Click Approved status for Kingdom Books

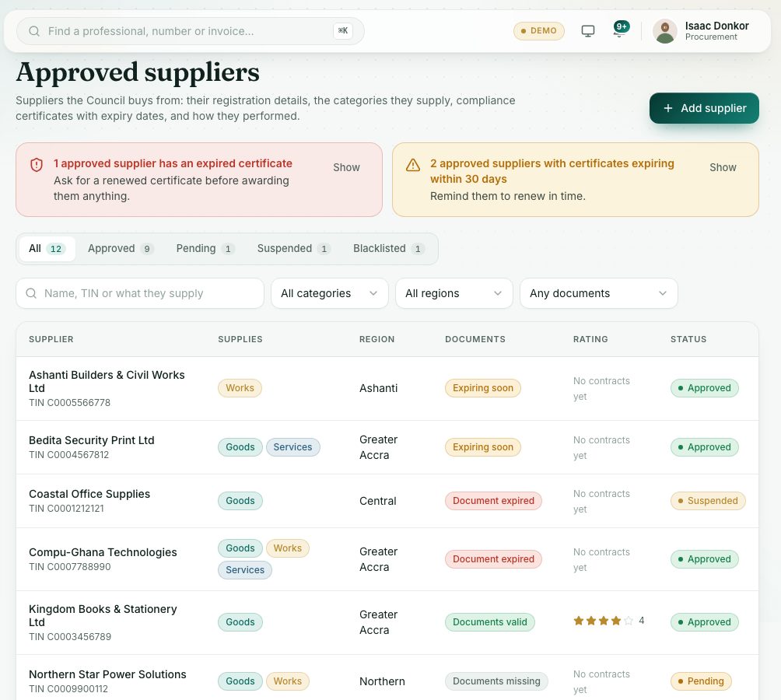click(x=704, y=622)
